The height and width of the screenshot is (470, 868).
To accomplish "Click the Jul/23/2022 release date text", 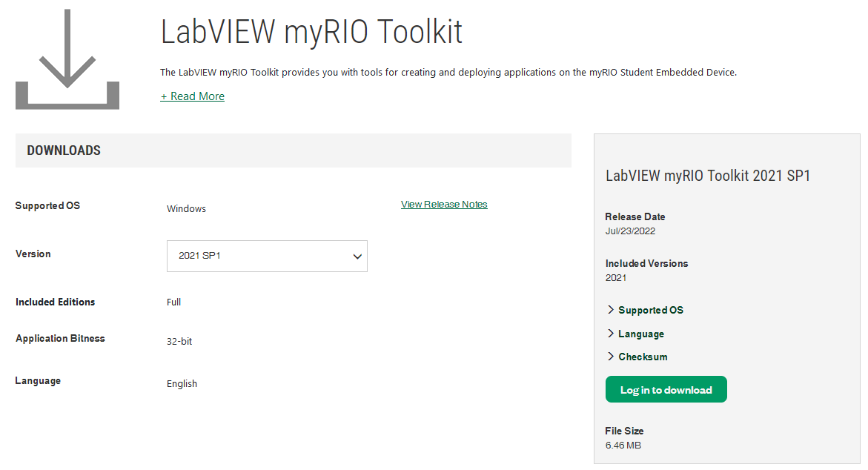I will (630, 231).
